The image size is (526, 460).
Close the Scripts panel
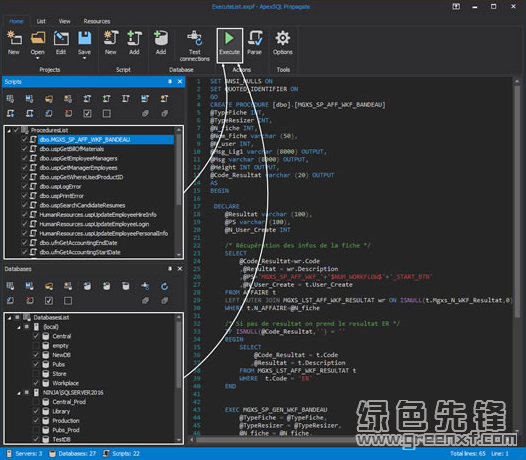pyautogui.click(x=180, y=82)
